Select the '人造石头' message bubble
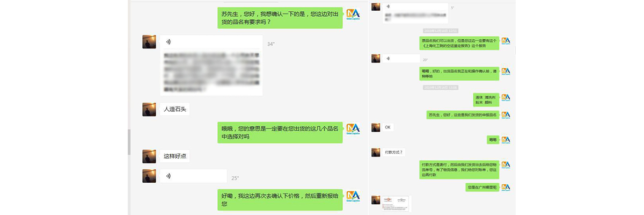This screenshot has width=644, height=215. 174,109
